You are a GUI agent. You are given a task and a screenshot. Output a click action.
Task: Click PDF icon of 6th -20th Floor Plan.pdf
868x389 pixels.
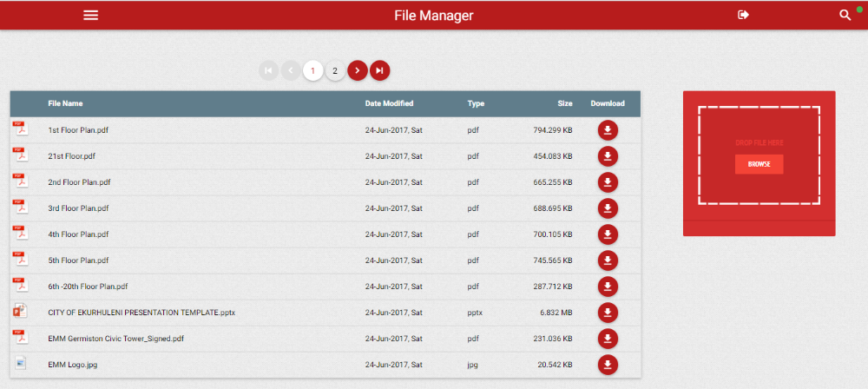point(21,285)
